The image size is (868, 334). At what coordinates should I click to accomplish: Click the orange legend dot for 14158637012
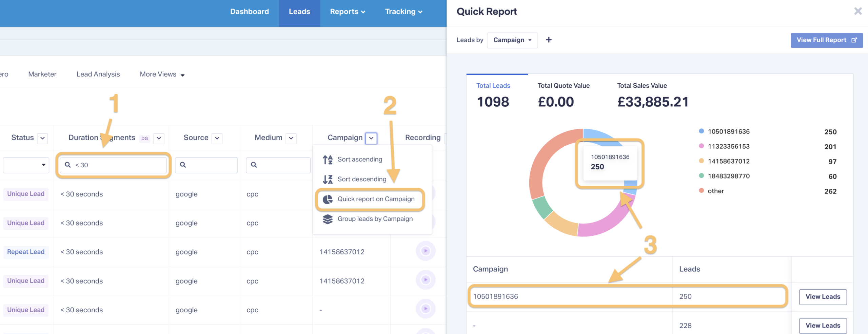point(701,161)
